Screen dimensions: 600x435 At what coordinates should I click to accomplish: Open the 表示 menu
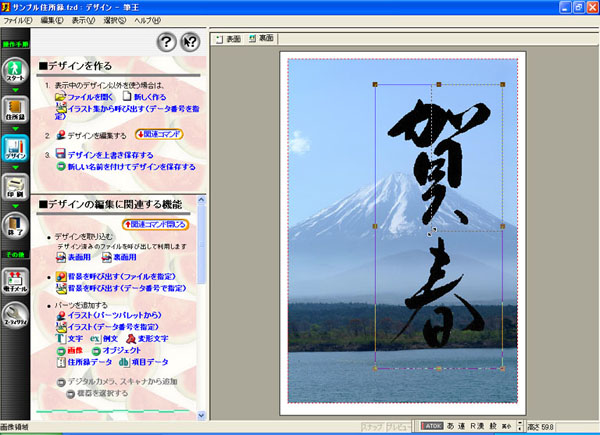[83, 20]
